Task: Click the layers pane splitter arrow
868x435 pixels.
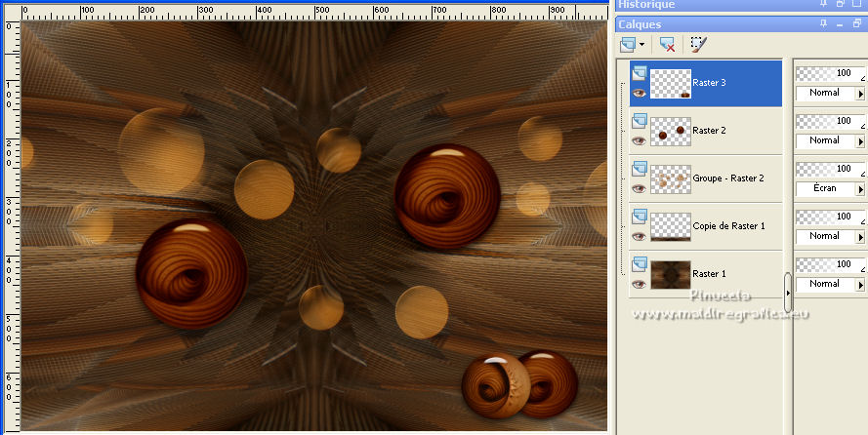Action: (788, 293)
